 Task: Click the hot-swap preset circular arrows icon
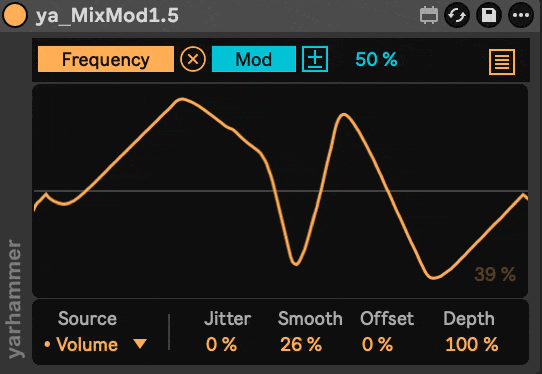pos(457,15)
